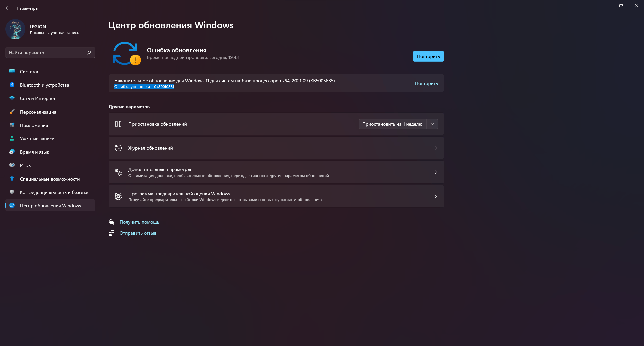Click the pause icon beside Приостановка обновлений

pos(118,124)
